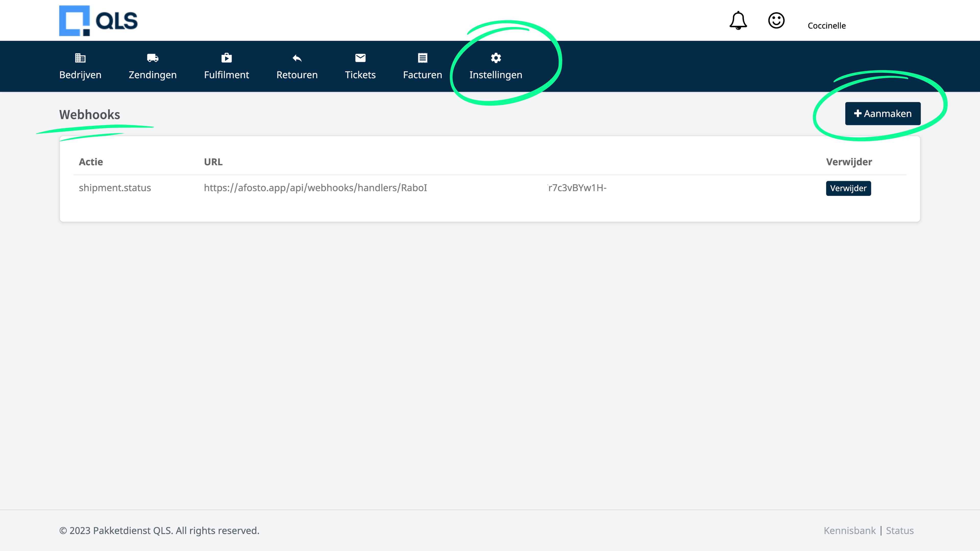This screenshot has width=980, height=551.
Task: Click the Coccinelle account name
Action: 827,26
